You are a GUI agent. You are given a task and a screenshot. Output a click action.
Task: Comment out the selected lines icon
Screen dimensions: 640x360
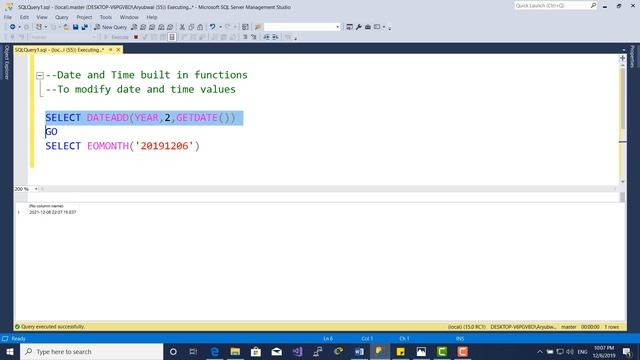pos(245,37)
